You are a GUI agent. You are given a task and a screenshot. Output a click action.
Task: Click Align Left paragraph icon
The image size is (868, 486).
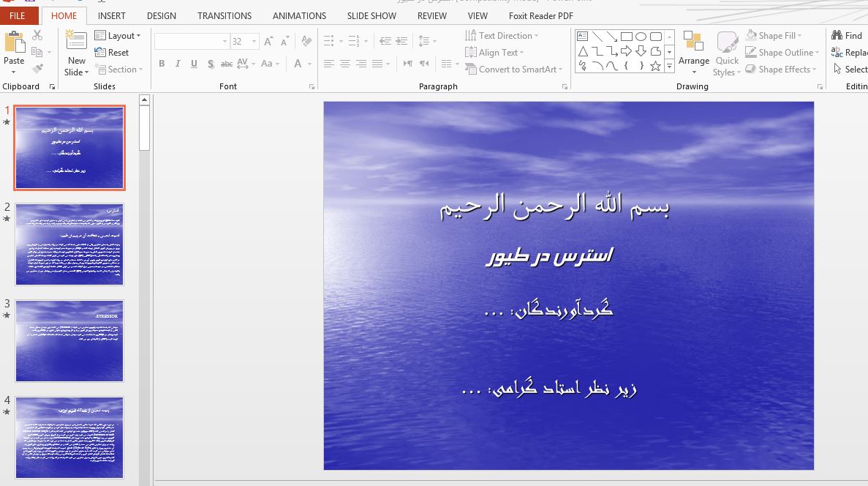(329, 64)
